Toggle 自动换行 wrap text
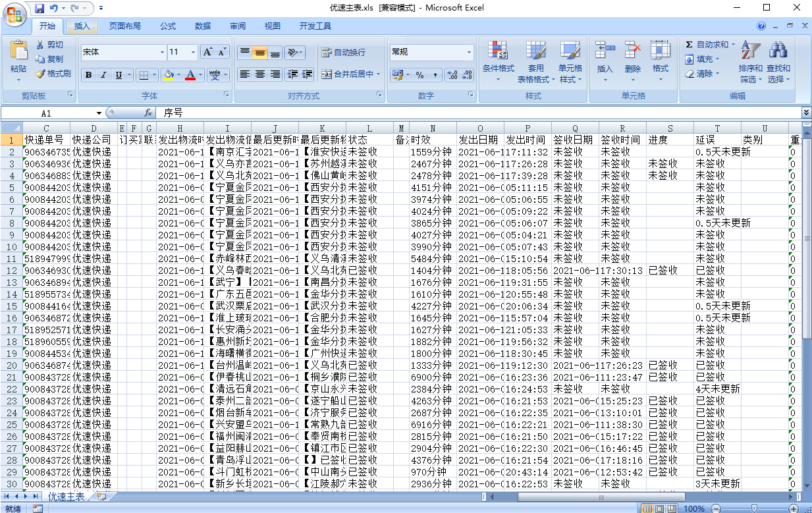Screen dimensions: 812x513 tap(343, 53)
